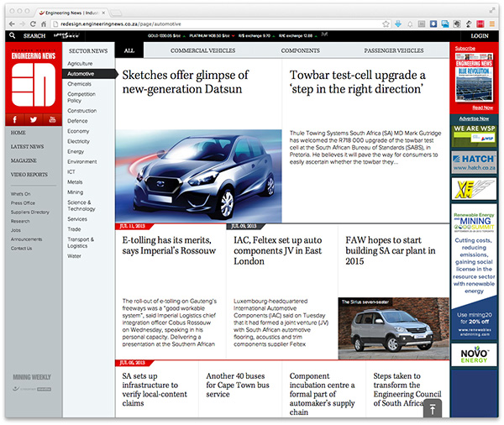Open E-tolling Imperial's Rossouw article

tap(169, 245)
